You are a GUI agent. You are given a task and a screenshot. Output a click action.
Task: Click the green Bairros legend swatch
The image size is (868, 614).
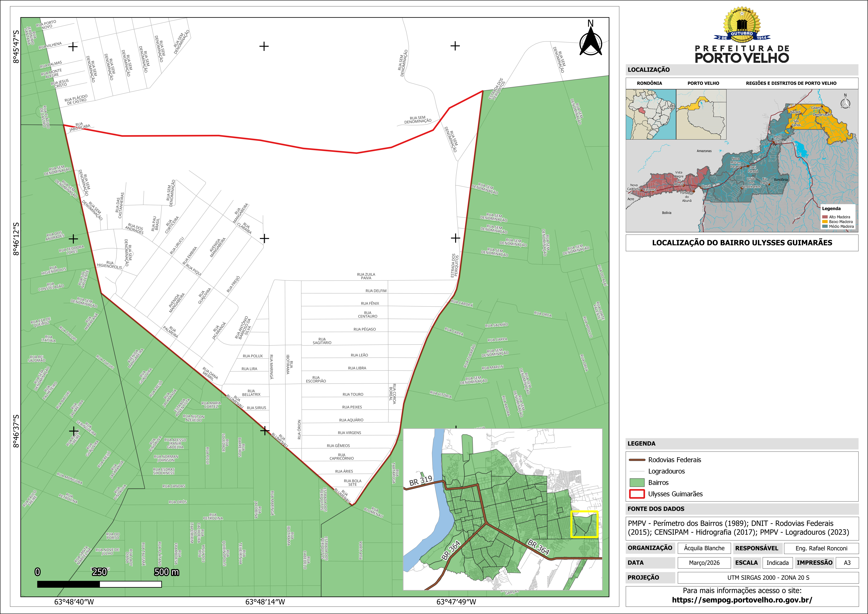coord(637,482)
